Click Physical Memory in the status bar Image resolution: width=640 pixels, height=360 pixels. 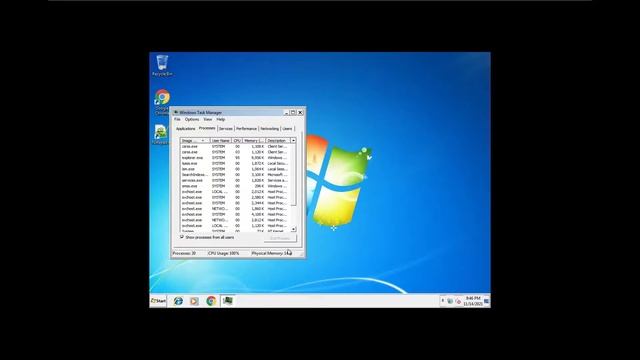coord(271,253)
